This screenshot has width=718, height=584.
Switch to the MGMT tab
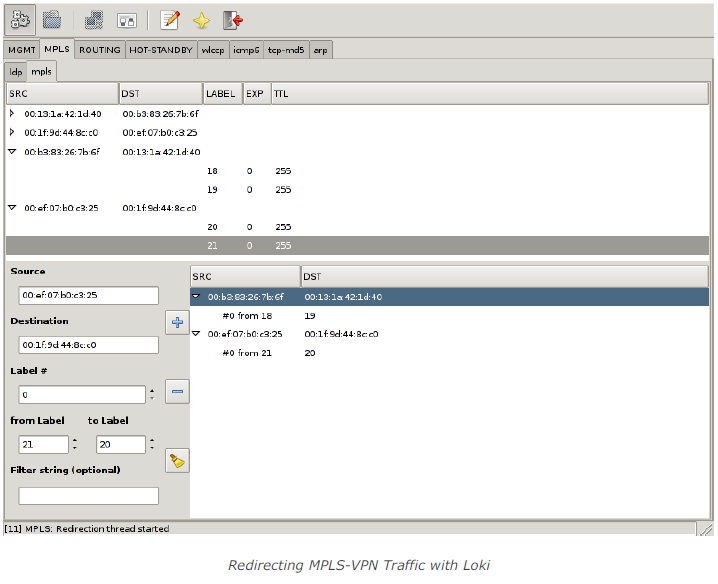22,50
